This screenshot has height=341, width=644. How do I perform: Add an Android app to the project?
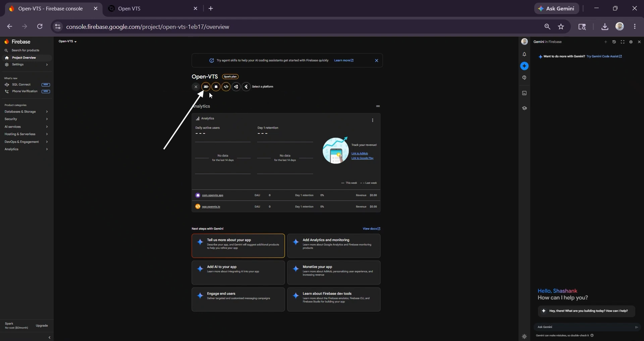(x=216, y=87)
